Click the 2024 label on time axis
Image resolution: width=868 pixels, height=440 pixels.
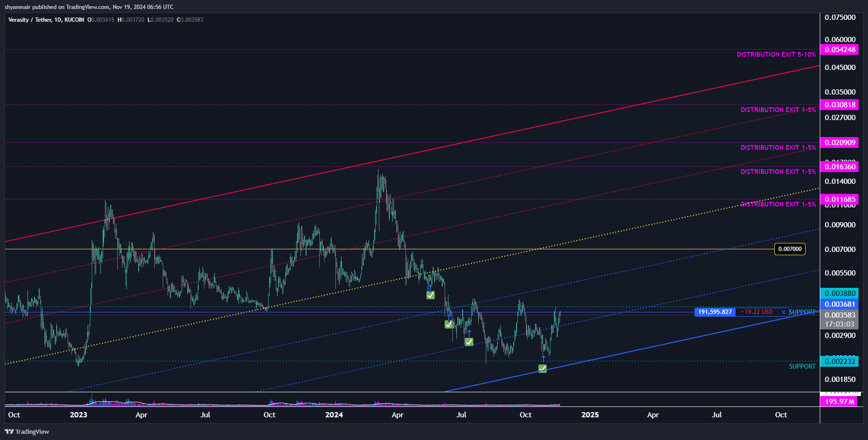pyautogui.click(x=334, y=415)
